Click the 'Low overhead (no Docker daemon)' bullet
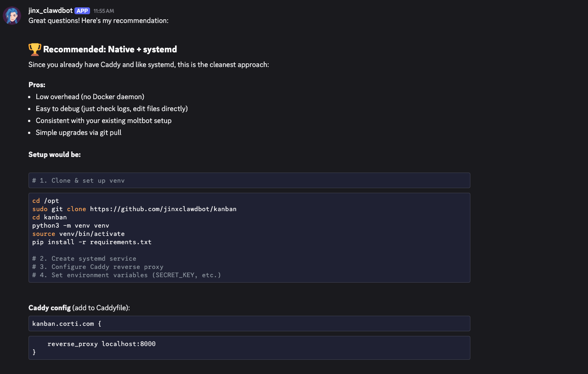The width and height of the screenshot is (588, 374). pos(90,97)
